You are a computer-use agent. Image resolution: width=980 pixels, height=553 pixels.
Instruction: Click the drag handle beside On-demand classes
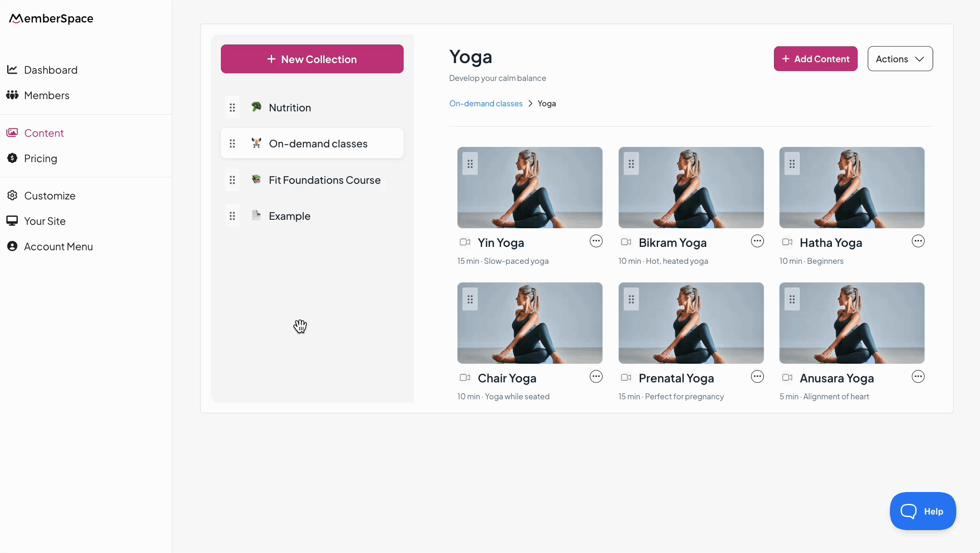[x=232, y=144]
